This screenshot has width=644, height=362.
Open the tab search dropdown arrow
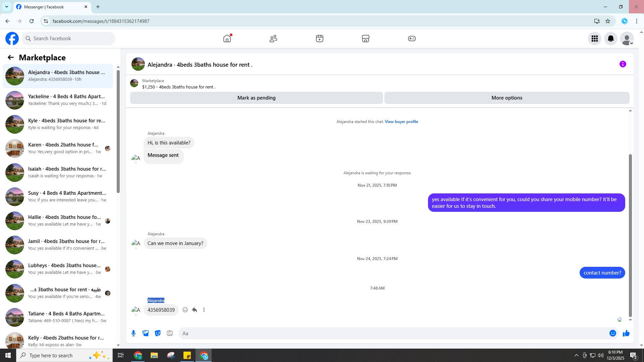[7, 7]
